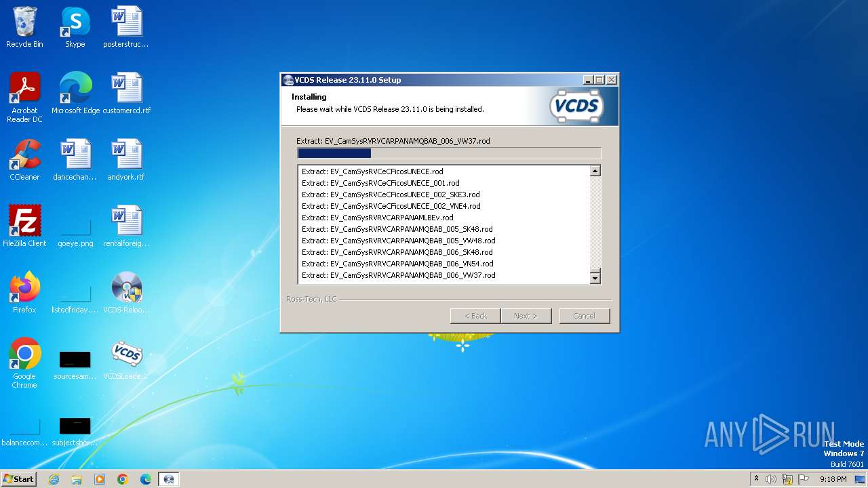
Task: Click the volume icon in system tray
Action: click(x=771, y=479)
